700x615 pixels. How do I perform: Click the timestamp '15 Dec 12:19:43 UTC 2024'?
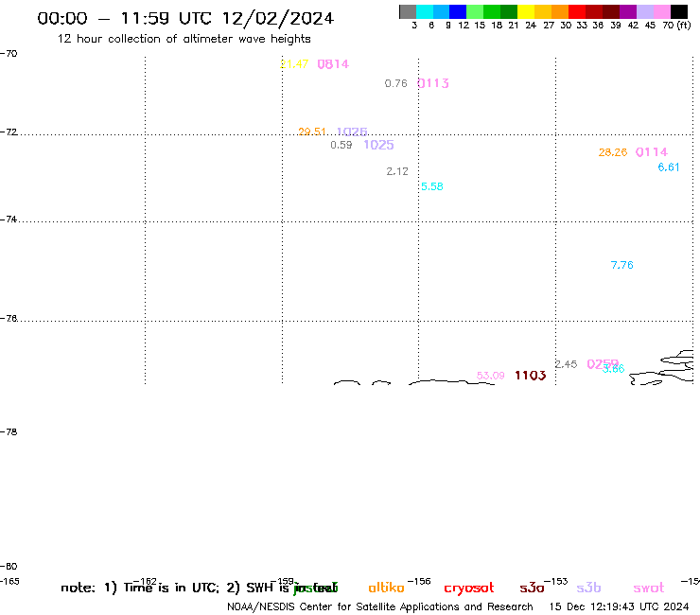click(x=619, y=606)
